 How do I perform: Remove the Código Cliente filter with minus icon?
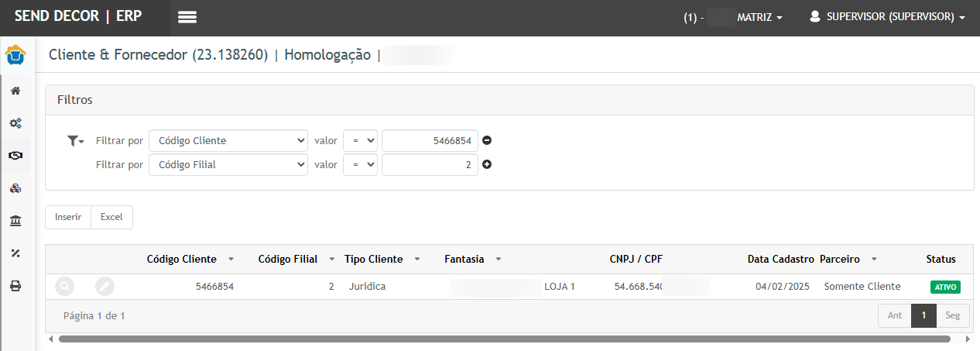click(487, 140)
